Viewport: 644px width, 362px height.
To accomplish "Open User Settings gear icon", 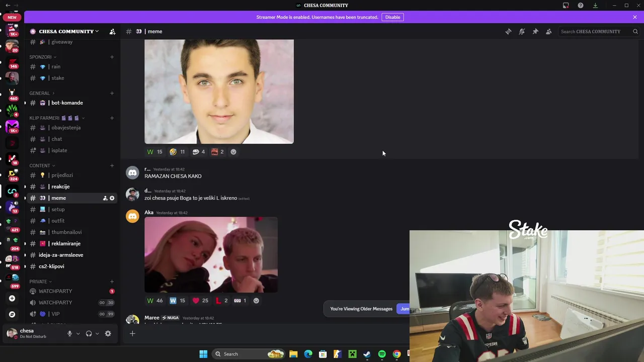I will (x=108, y=333).
